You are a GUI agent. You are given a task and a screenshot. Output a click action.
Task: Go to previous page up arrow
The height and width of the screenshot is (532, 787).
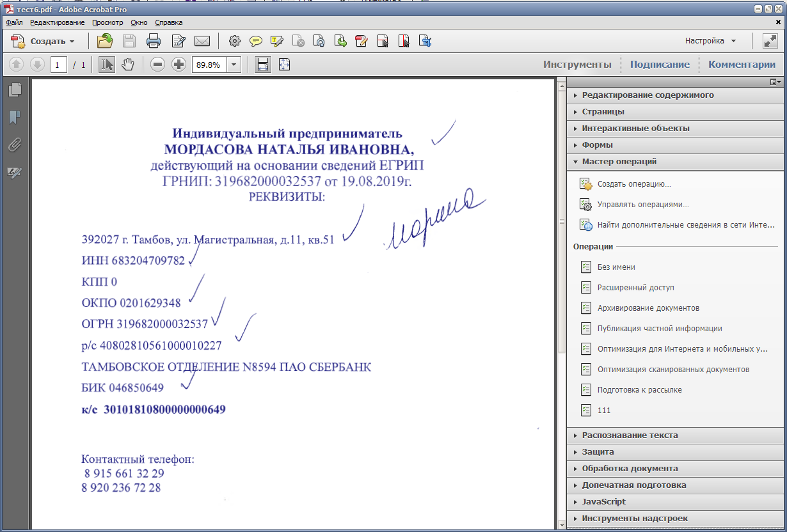(17, 65)
